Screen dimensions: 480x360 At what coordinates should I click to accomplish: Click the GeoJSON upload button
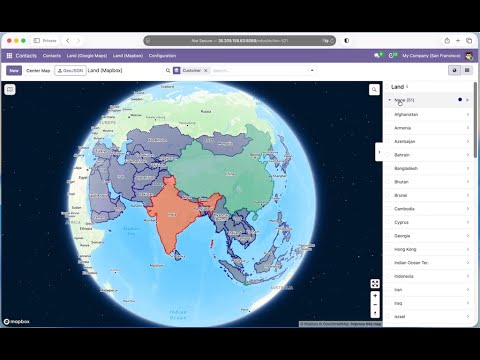[70, 70]
